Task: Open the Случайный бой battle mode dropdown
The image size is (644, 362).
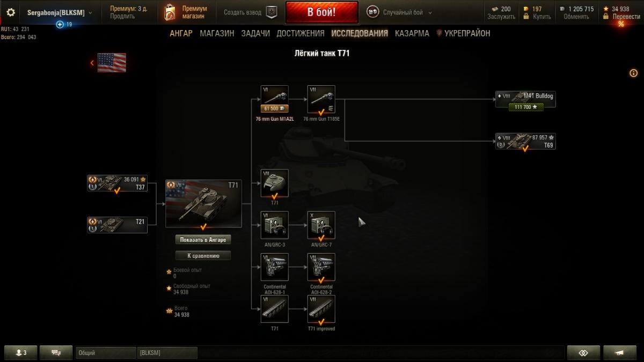Action: point(400,12)
